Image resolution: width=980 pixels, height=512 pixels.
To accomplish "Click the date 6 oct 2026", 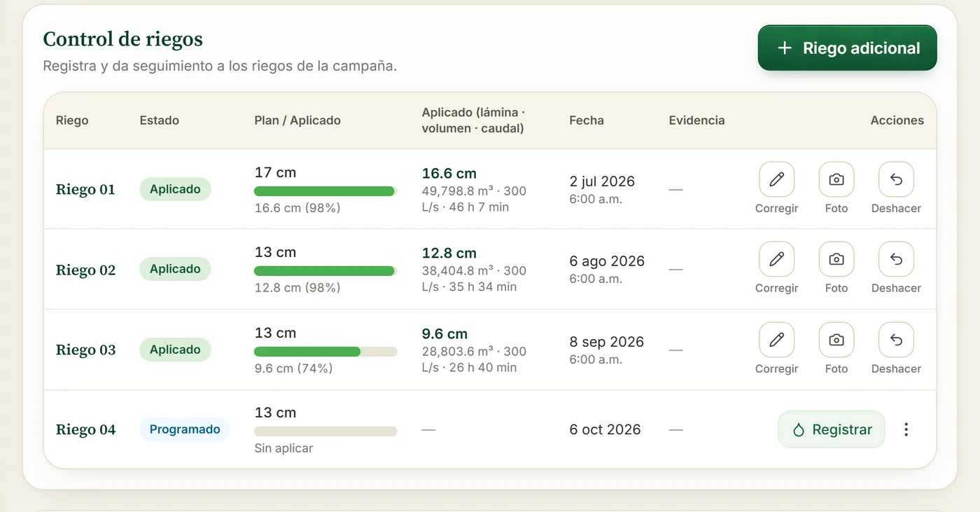I will pyautogui.click(x=605, y=429).
